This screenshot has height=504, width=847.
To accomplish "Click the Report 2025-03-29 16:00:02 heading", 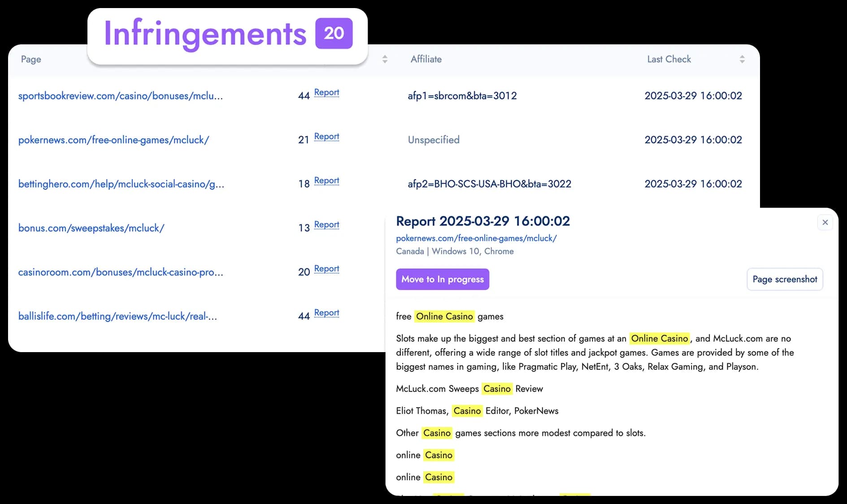I will [483, 221].
